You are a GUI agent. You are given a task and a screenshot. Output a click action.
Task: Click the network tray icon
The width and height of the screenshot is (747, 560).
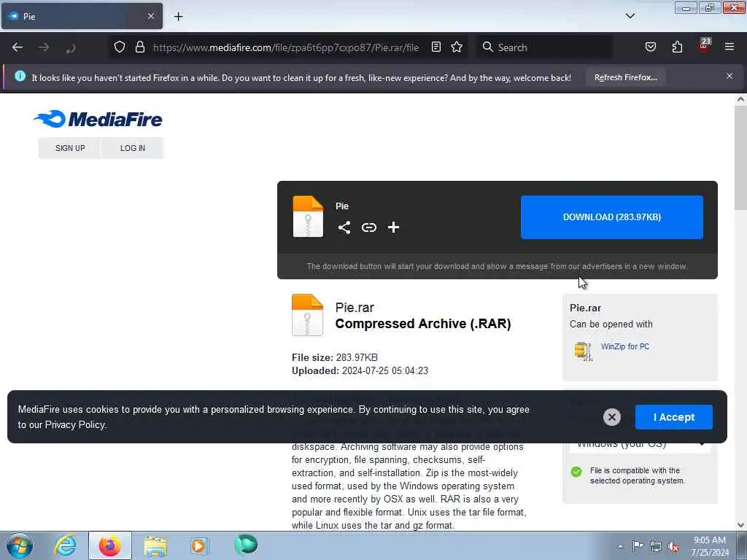[x=656, y=546]
